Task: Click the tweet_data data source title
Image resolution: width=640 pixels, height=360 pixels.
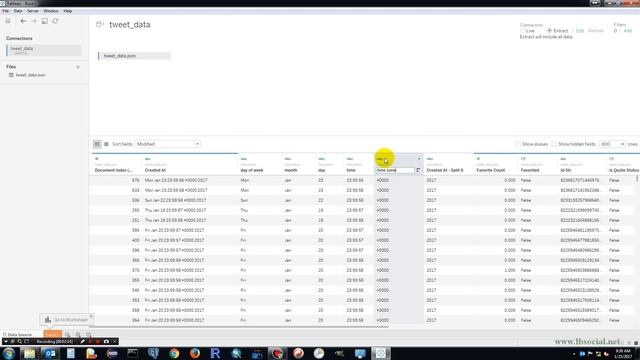Action: tap(130, 24)
